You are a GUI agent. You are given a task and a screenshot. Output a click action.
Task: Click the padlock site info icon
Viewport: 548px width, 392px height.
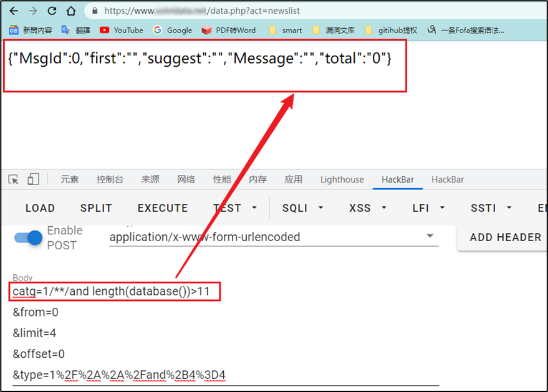95,11
